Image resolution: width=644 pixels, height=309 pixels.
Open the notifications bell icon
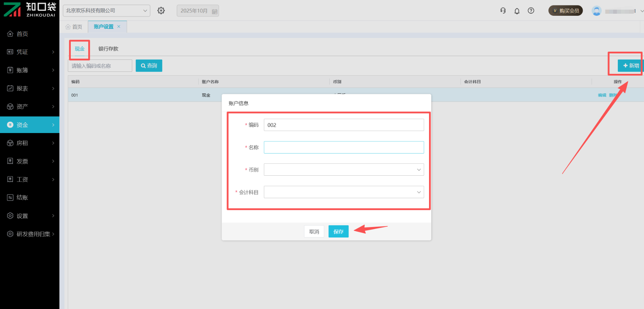(517, 11)
